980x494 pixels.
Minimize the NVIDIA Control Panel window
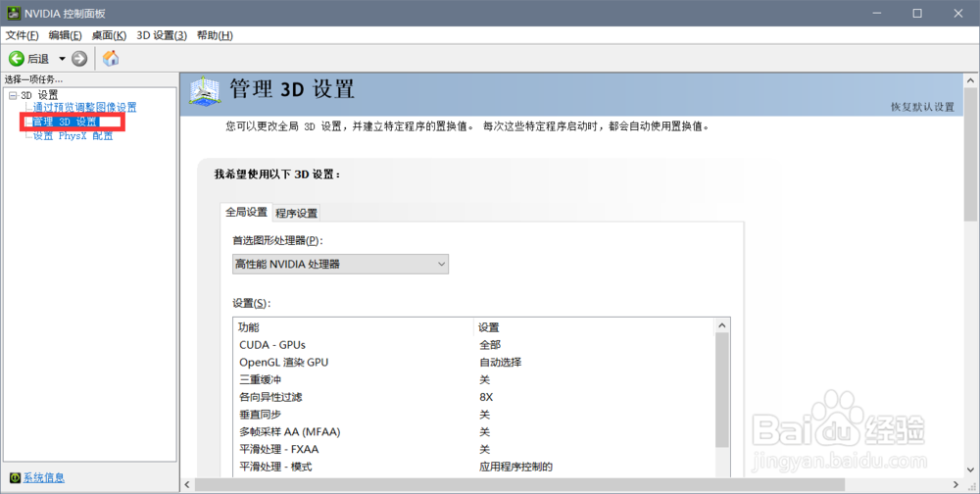[x=877, y=13]
